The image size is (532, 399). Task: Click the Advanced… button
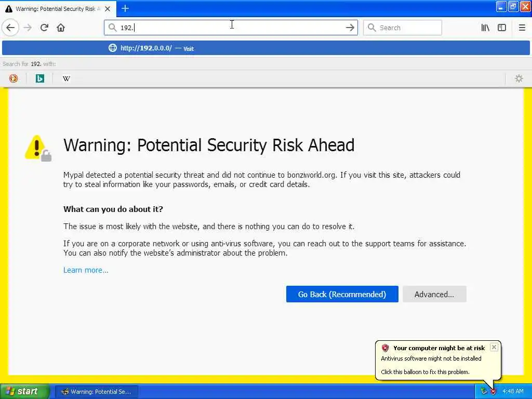[434, 294]
